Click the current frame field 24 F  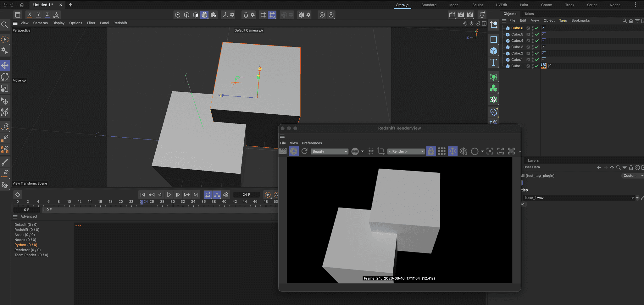pyautogui.click(x=247, y=195)
